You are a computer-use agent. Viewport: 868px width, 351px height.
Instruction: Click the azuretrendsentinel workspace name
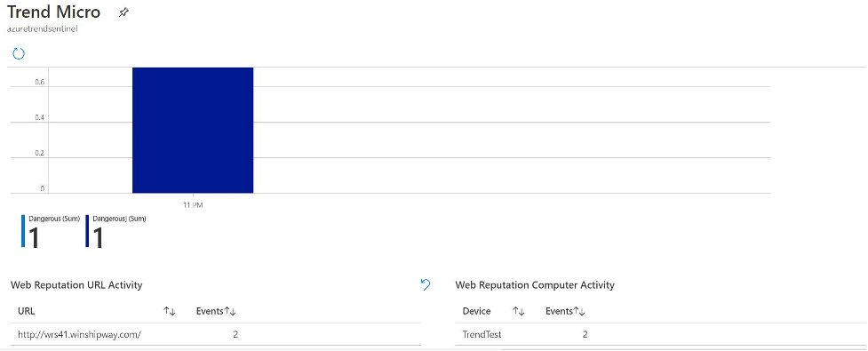click(42, 28)
